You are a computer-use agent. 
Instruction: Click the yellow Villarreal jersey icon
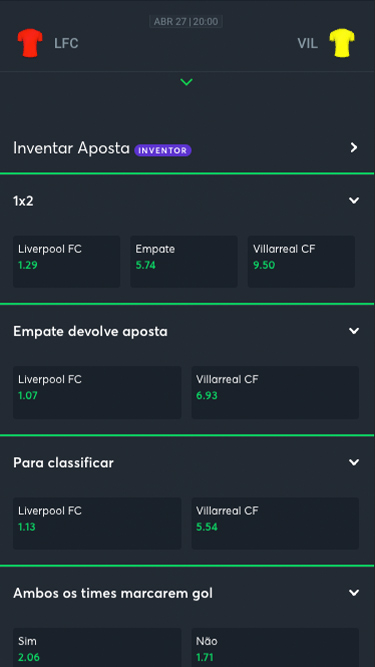coord(342,43)
